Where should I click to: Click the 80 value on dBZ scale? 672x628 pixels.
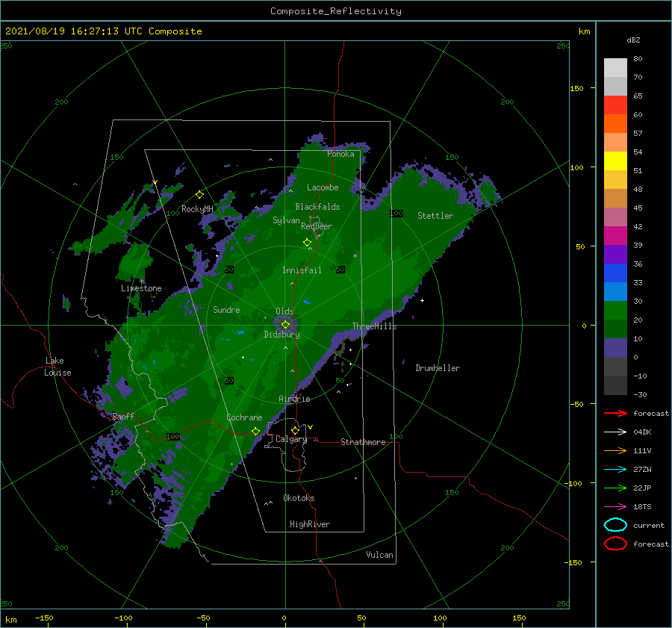click(x=638, y=59)
